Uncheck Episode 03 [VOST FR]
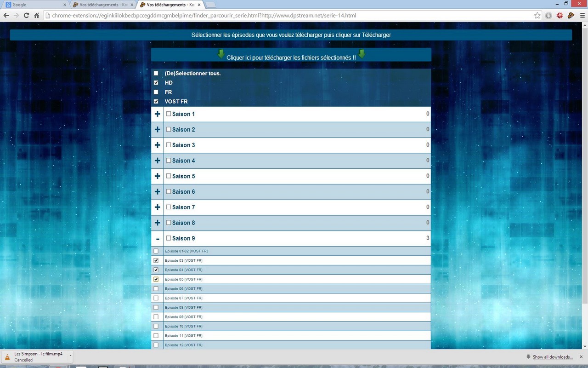Viewport: 588px width, 368px height. click(x=156, y=260)
